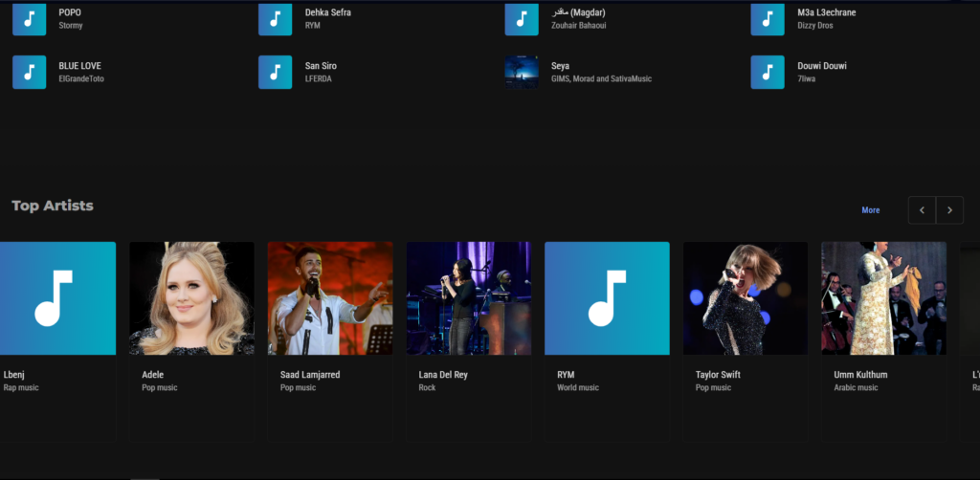Open Adele's artist photo
Image resolution: width=980 pixels, height=480 pixels.
[x=191, y=298]
